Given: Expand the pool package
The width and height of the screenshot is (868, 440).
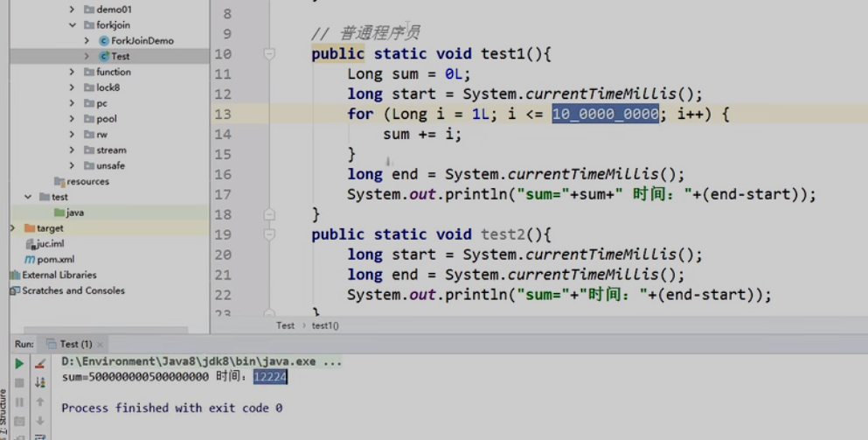Looking at the screenshot, I should point(72,119).
